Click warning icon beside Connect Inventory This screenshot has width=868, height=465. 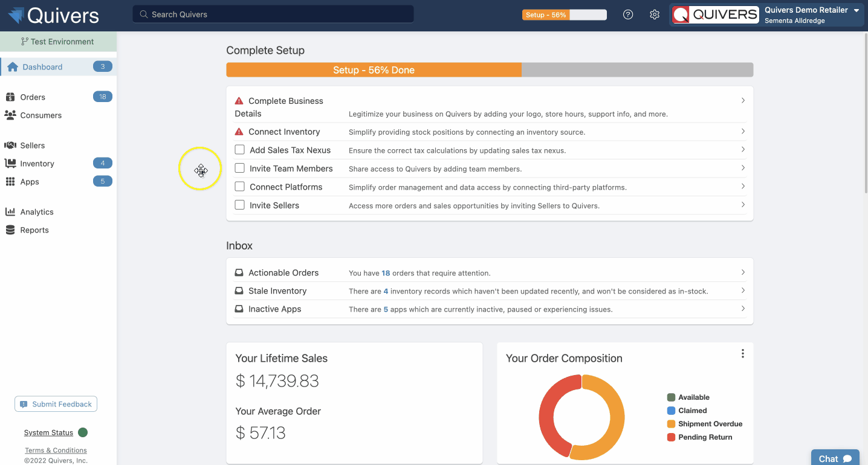tap(239, 132)
